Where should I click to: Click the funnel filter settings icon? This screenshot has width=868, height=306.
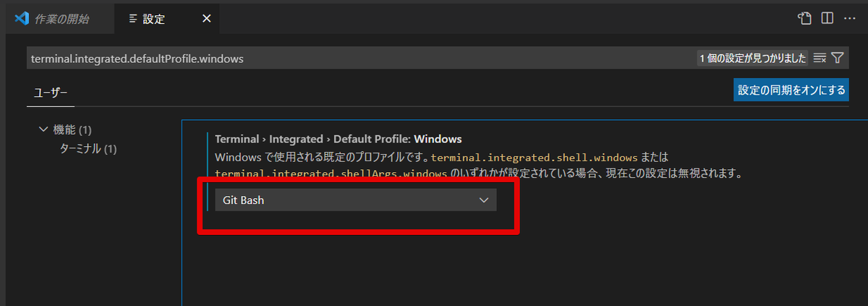click(x=838, y=59)
